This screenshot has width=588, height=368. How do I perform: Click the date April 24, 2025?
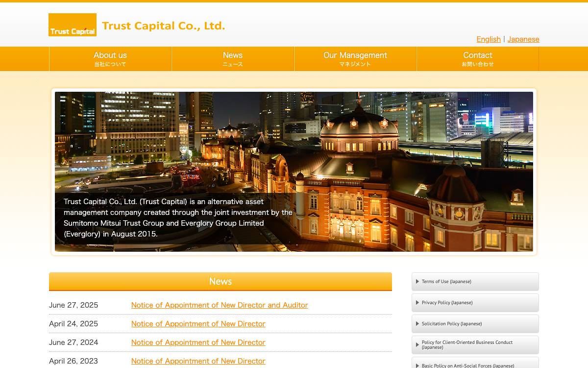click(x=73, y=324)
